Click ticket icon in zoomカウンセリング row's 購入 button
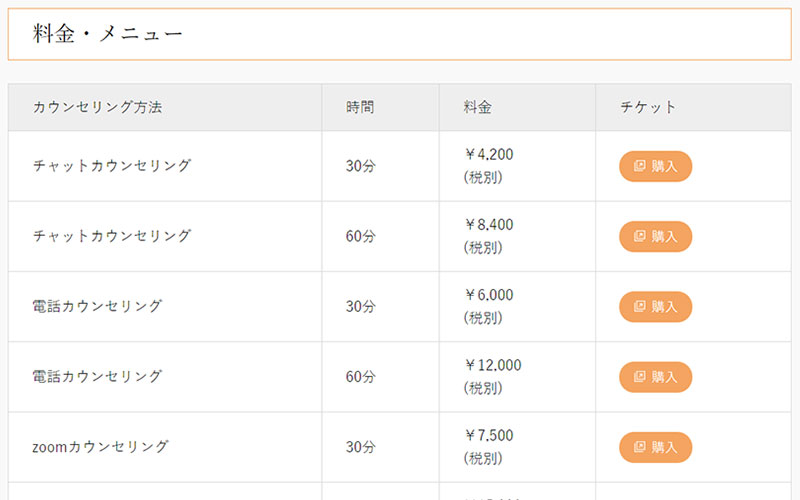 pos(640,447)
